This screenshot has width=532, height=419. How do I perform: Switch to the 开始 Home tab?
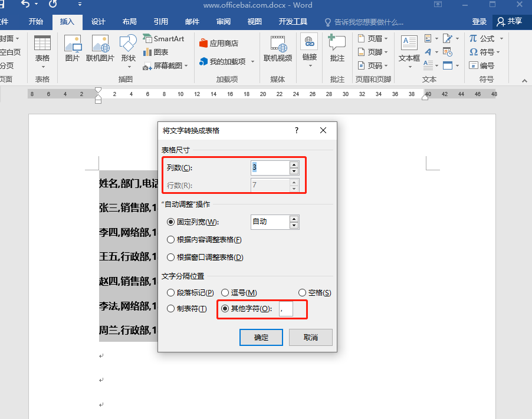35,22
